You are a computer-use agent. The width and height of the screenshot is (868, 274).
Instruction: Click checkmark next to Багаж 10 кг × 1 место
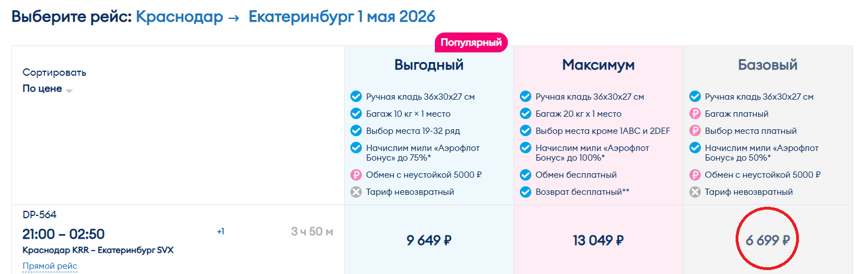pyautogui.click(x=356, y=114)
